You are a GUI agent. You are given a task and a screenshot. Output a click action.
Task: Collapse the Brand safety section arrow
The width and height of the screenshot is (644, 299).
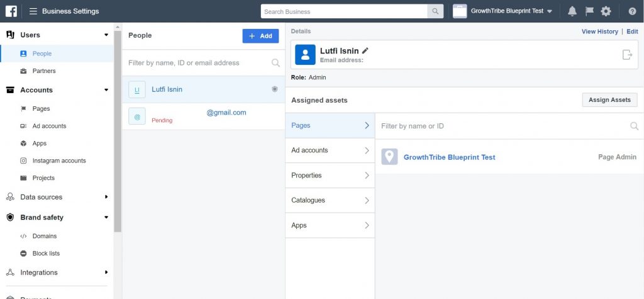(106, 217)
